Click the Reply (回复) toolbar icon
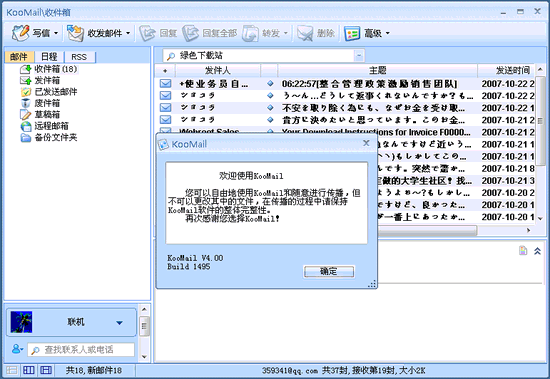 point(147,33)
